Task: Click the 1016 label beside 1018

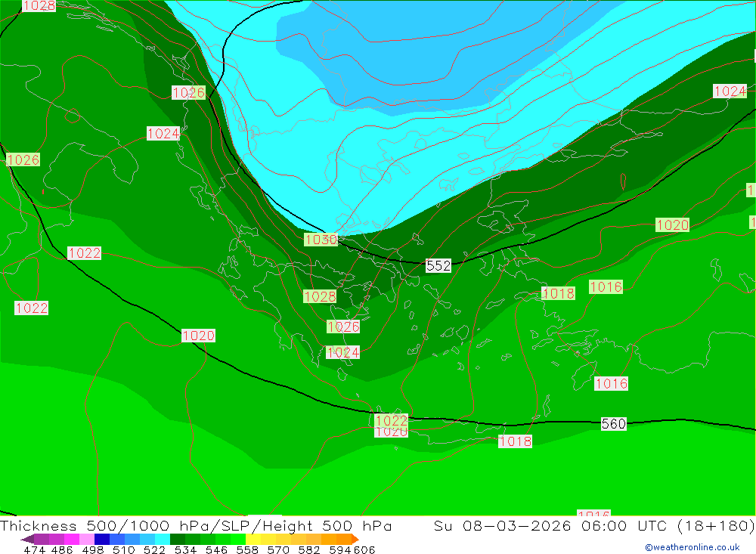Action: tap(606, 287)
